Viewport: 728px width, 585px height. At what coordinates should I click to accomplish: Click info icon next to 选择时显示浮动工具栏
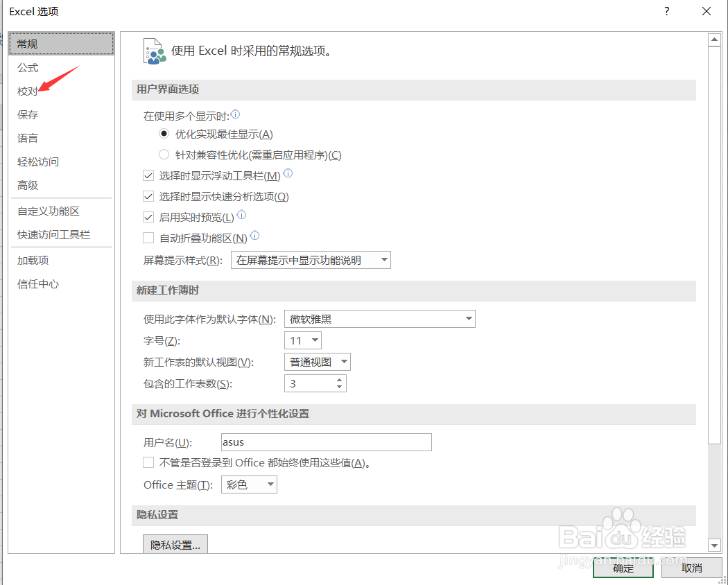pyautogui.click(x=288, y=173)
